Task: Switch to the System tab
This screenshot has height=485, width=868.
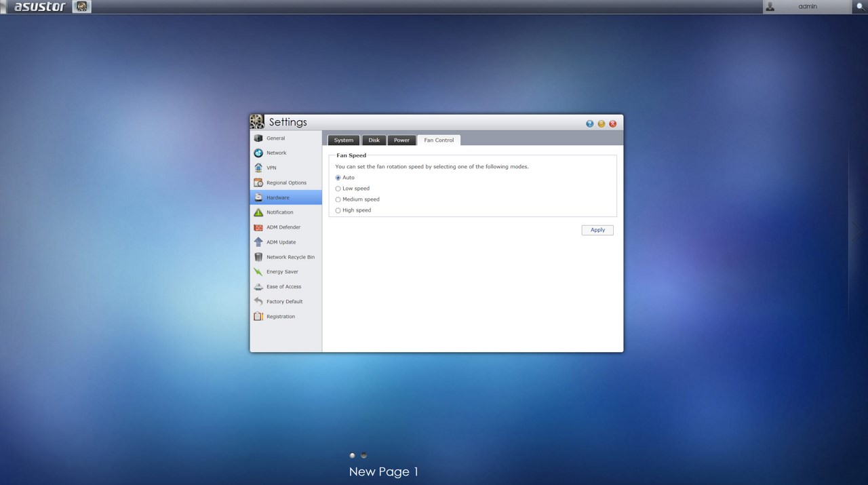Action: [x=344, y=140]
